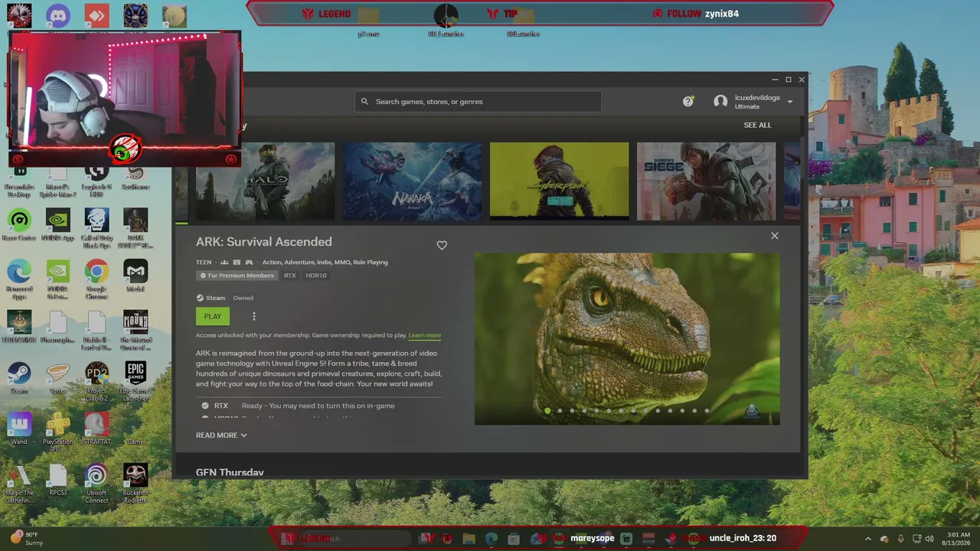The image size is (980, 551).
Task: Select the Naraka game thumbnail
Action: pyautogui.click(x=412, y=181)
